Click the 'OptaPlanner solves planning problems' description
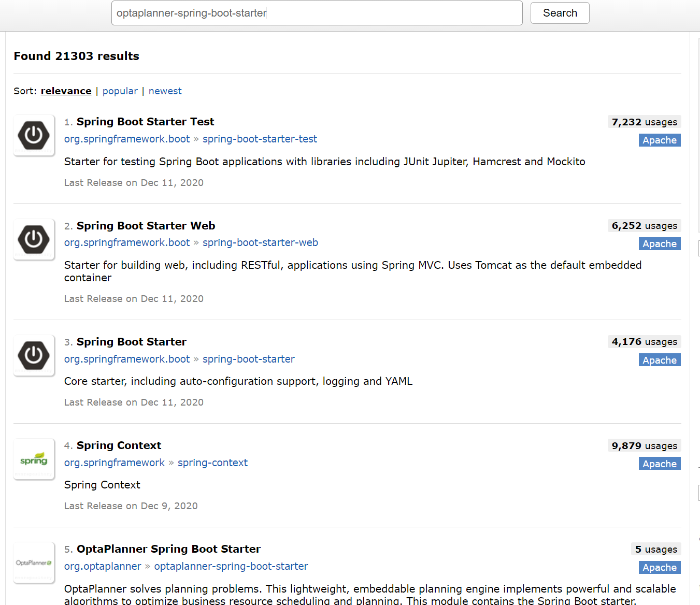The width and height of the screenshot is (700, 605). [x=370, y=595]
